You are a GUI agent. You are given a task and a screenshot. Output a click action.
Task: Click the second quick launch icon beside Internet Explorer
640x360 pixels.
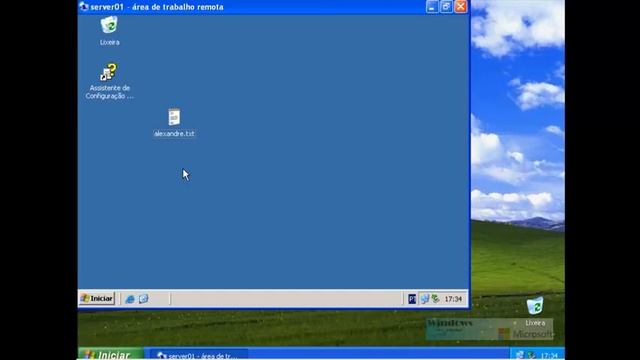click(x=143, y=299)
